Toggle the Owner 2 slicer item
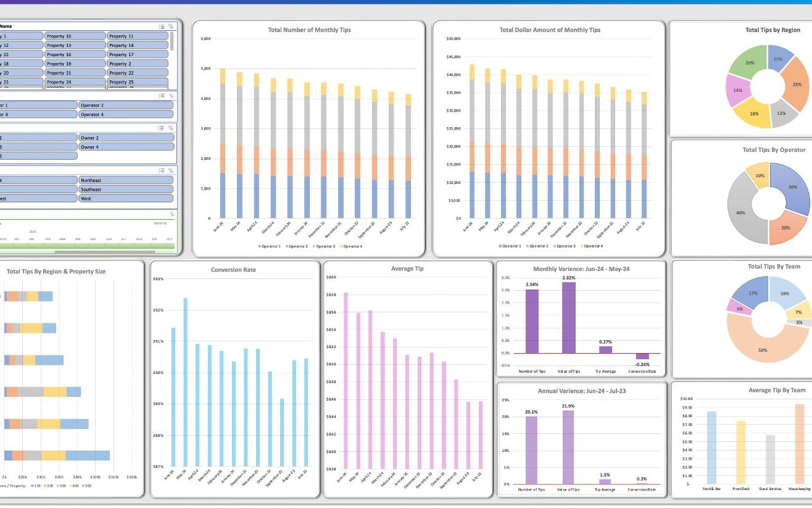Screen dimensions: 812x508 tap(126, 138)
